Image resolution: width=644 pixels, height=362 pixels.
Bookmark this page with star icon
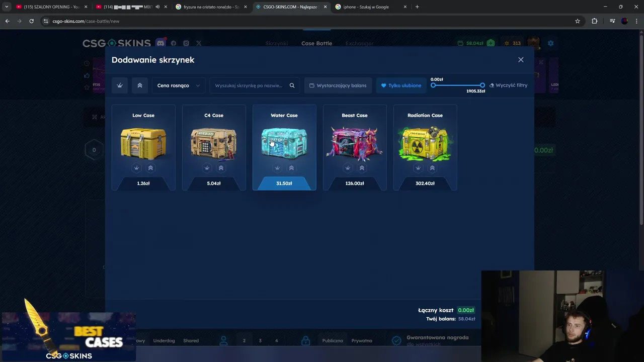pos(578,21)
